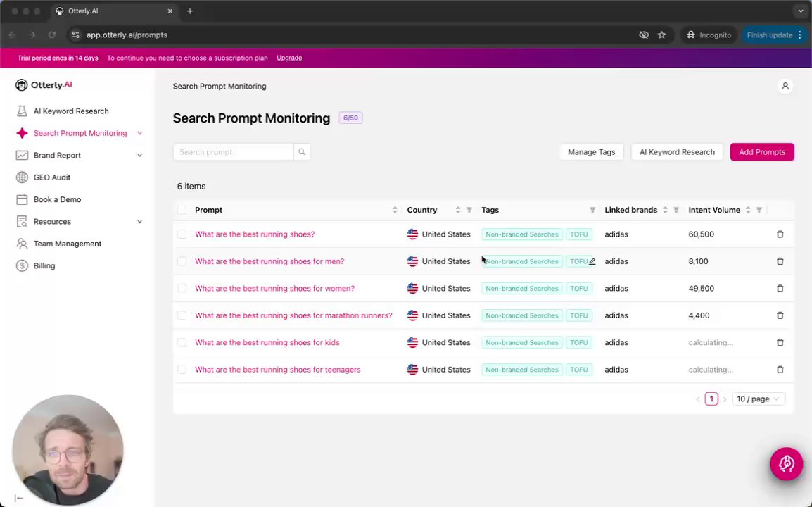Open Team Management in sidebar
Screen dimensions: 812x507
coord(68,244)
